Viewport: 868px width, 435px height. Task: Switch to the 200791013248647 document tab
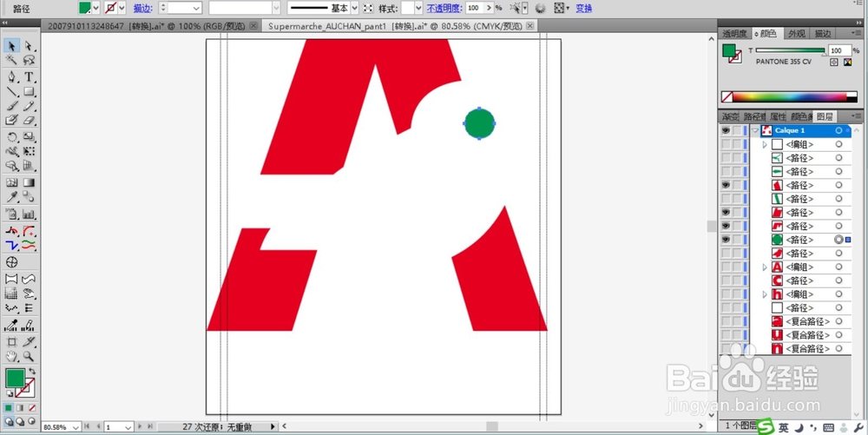click(x=147, y=26)
